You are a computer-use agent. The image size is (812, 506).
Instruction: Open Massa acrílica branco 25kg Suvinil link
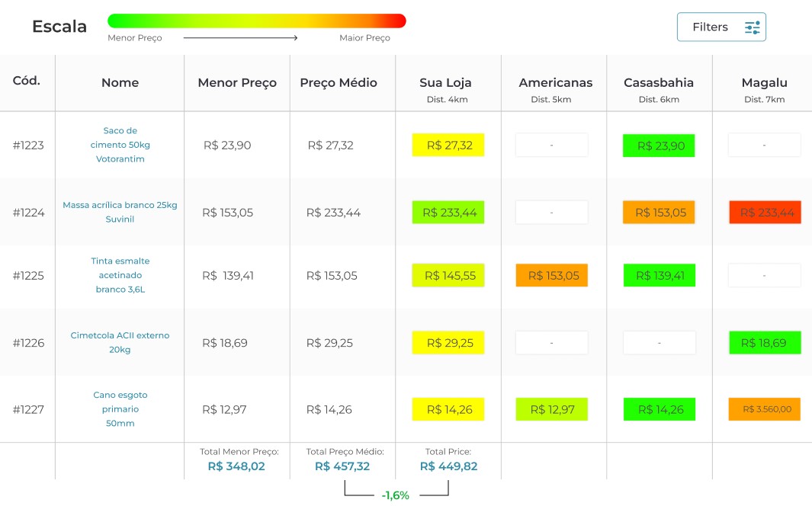pyautogui.click(x=120, y=212)
